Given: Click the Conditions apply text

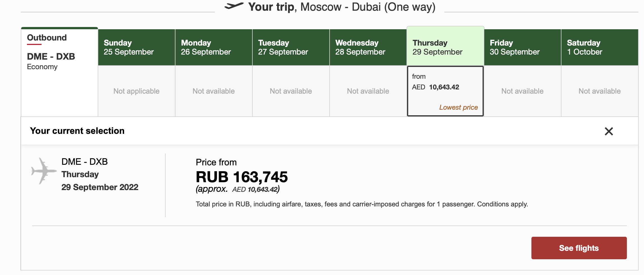Looking at the screenshot, I should coord(503,204).
